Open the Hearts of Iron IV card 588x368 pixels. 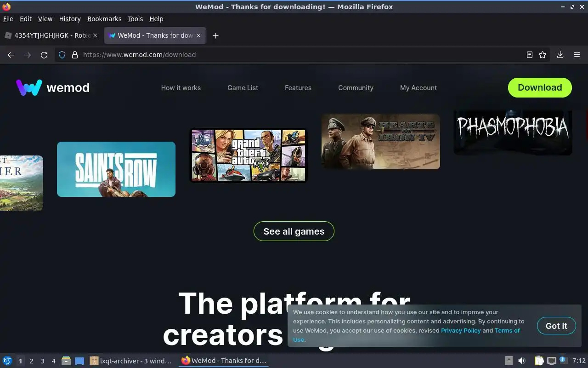[381, 142]
